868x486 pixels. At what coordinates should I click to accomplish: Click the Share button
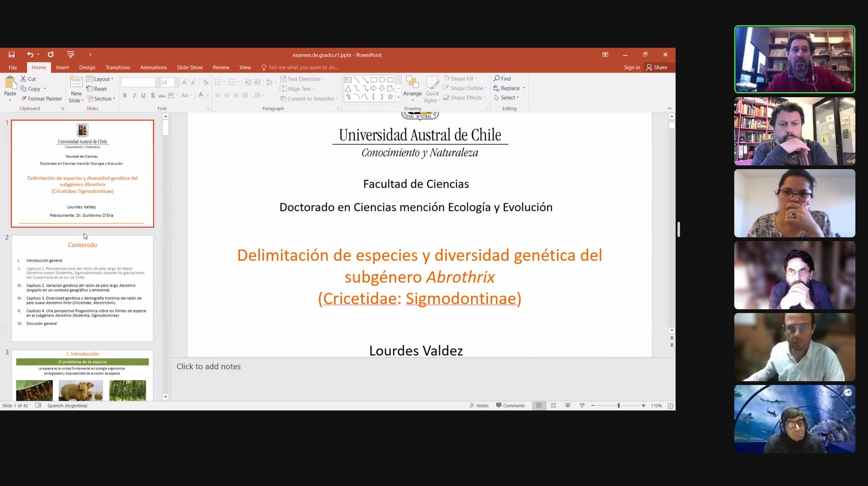(x=657, y=67)
